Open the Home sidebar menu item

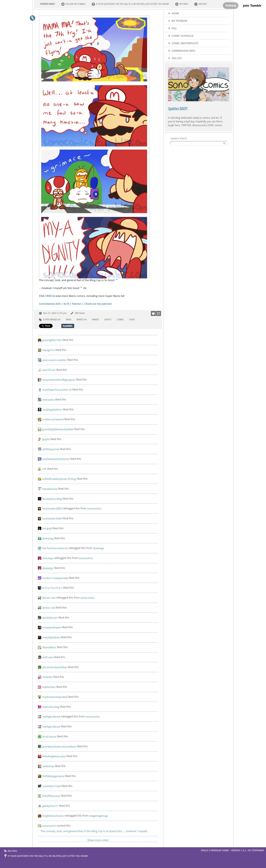coord(175,13)
